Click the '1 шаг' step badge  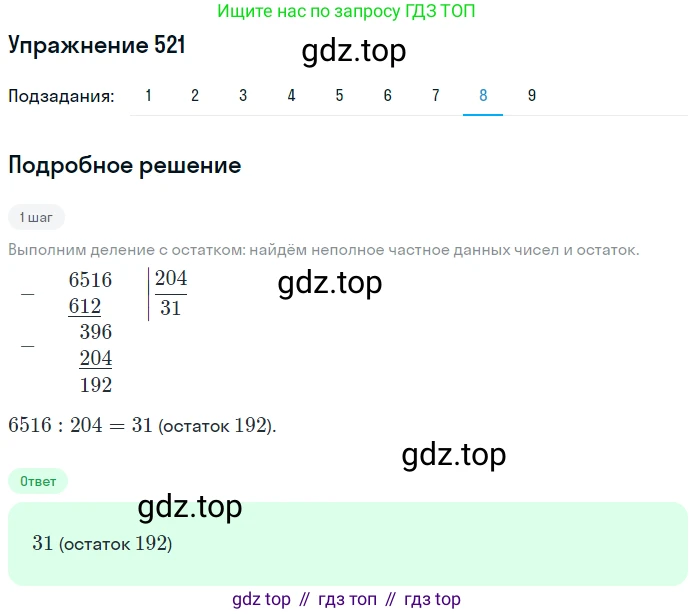tap(36, 217)
